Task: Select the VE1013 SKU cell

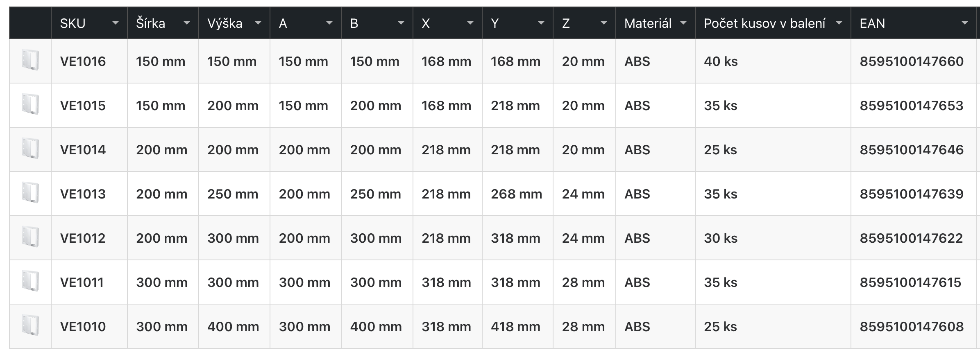Action: (89, 194)
